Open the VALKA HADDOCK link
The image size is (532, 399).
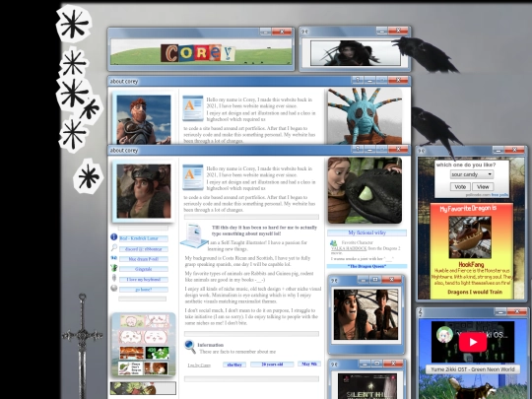click(x=349, y=248)
